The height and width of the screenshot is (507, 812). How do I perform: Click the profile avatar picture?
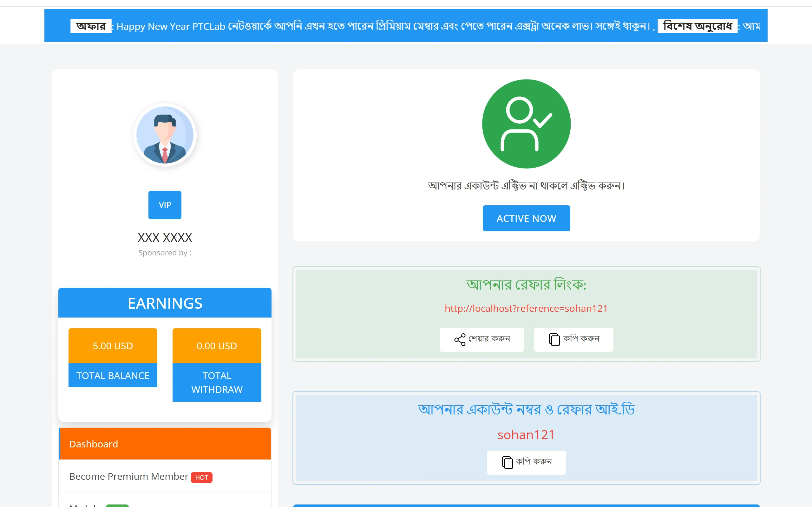(165, 135)
